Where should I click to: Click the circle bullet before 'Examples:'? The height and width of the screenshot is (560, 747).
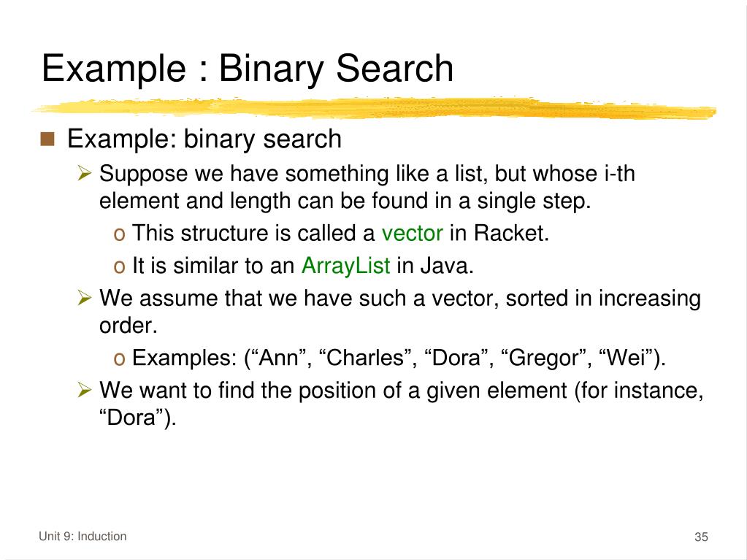pyautogui.click(x=119, y=359)
